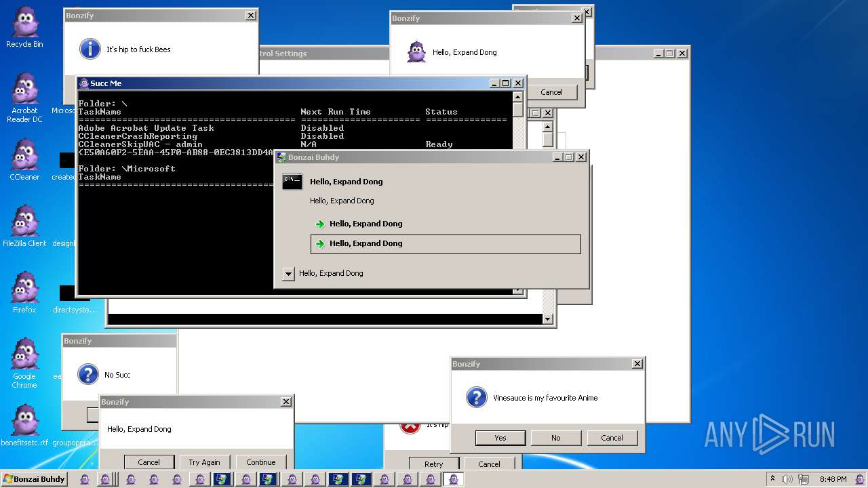Click scroll-up arrow in Succ Me console
Viewport: 868px width, 488px height.
pyautogui.click(x=518, y=97)
